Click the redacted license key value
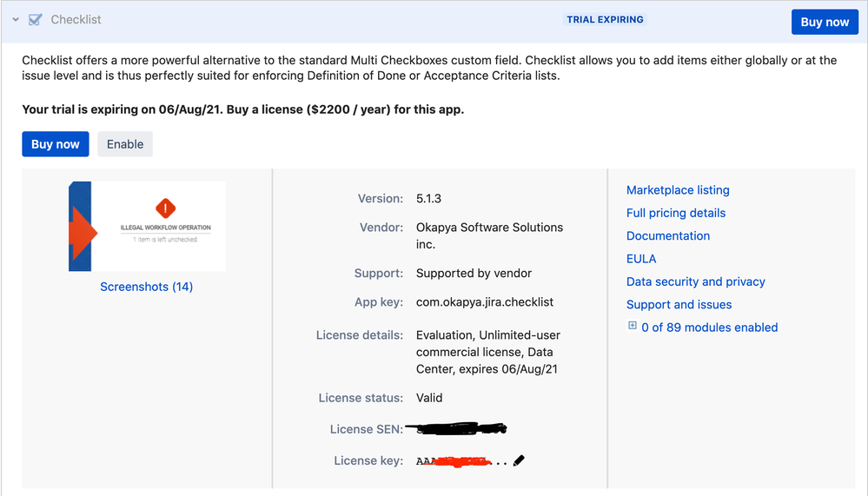Screen dimensions: 868x496 point(461,461)
